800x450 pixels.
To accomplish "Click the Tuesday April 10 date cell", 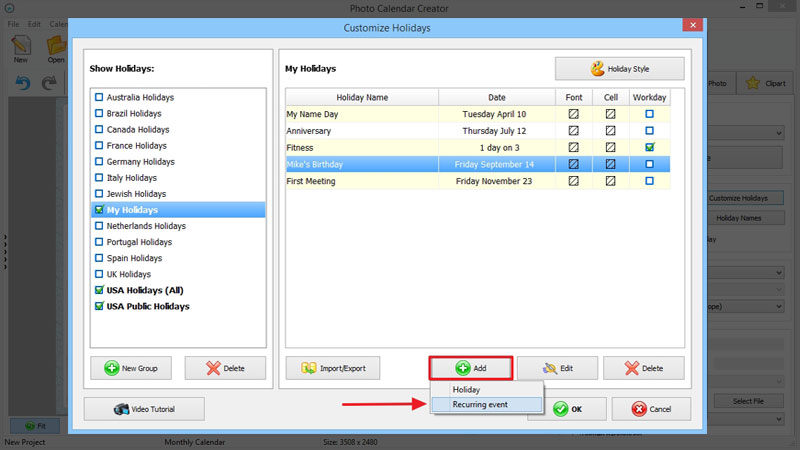I will click(496, 114).
